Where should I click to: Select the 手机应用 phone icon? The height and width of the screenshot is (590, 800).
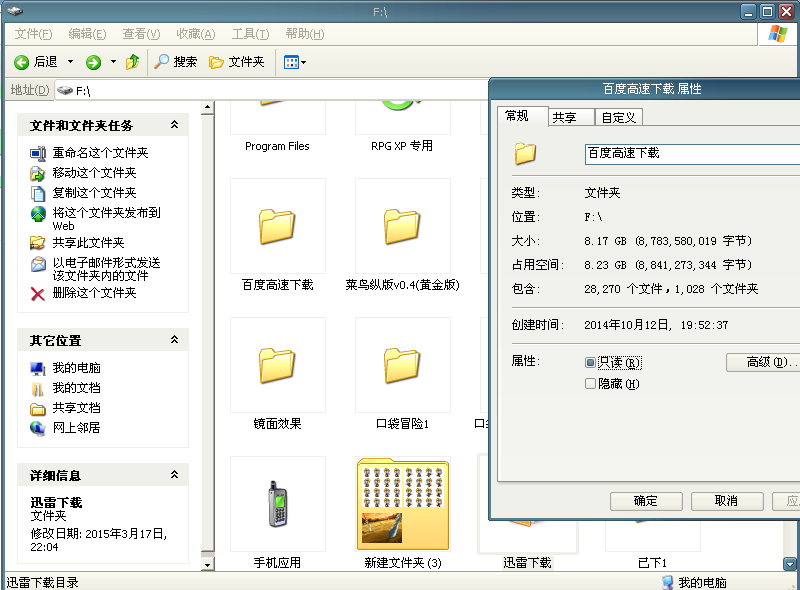278,504
